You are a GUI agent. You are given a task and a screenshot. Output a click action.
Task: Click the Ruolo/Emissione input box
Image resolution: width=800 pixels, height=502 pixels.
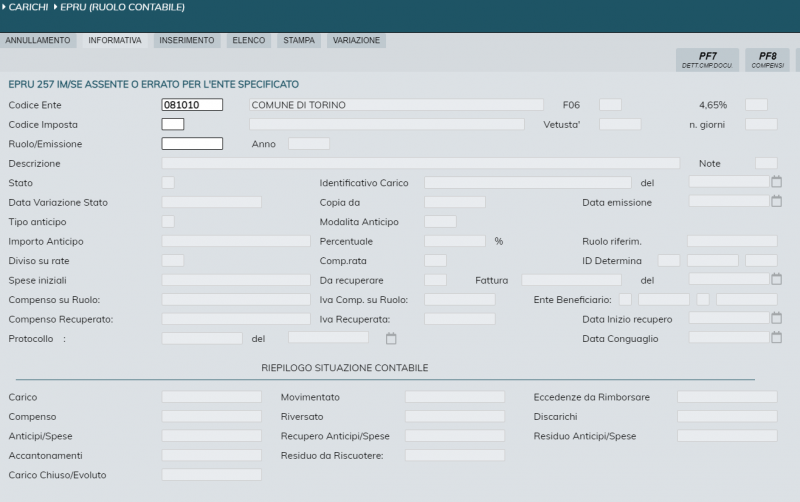click(x=191, y=144)
